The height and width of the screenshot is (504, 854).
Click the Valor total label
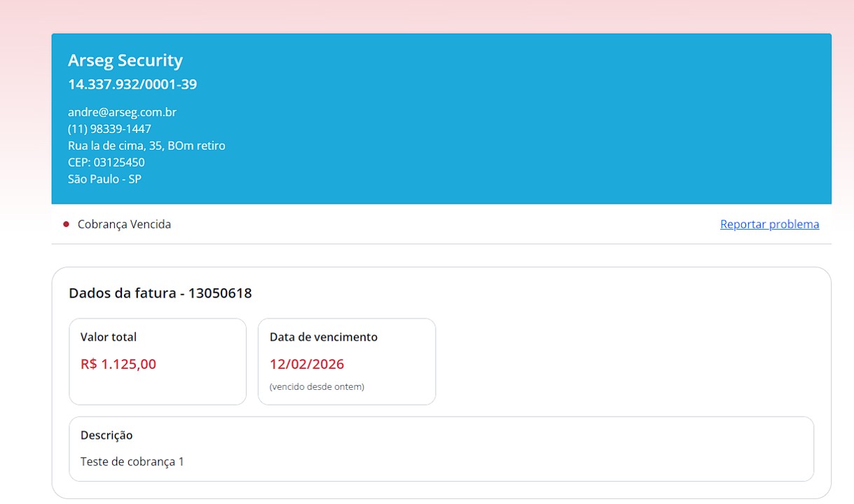(x=109, y=337)
